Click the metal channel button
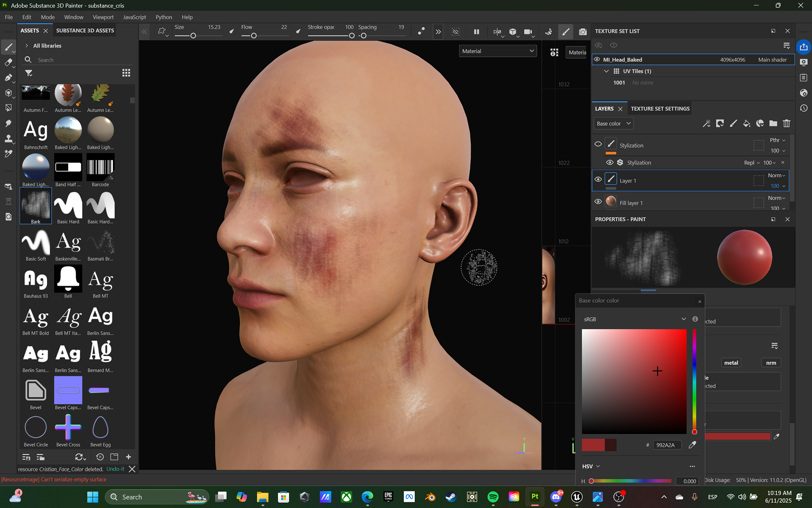This screenshot has width=812, height=508. click(x=731, y=363)
